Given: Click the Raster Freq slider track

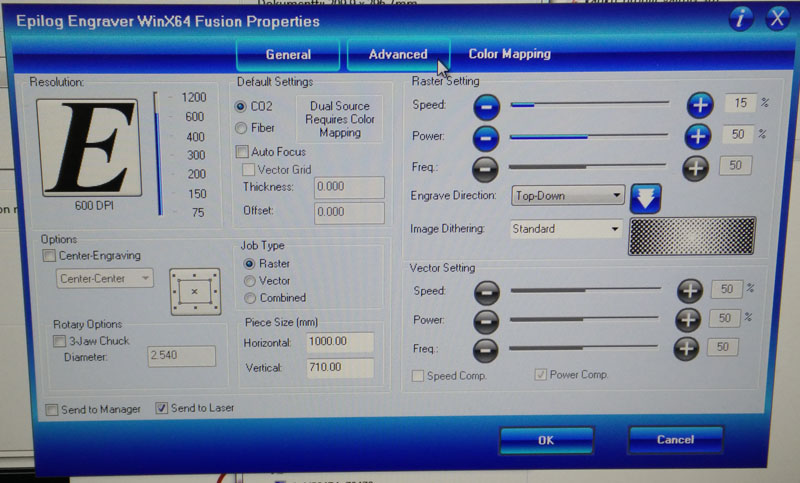Looking at the screenshot, I should [587, 166].
